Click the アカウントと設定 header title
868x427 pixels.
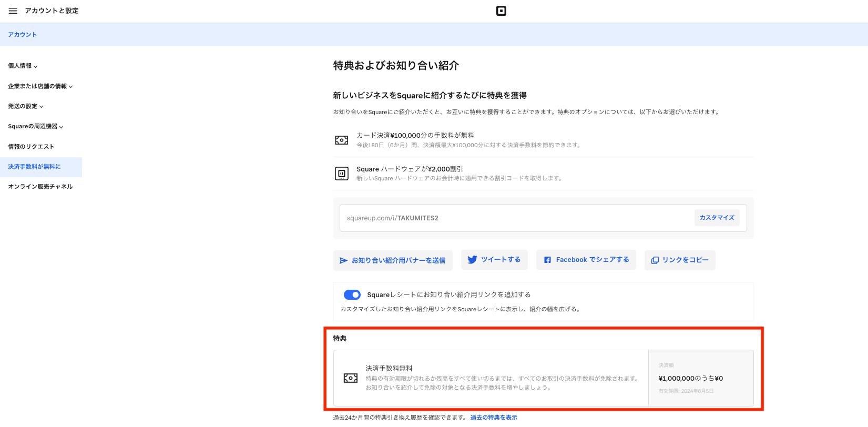(52, 11)
